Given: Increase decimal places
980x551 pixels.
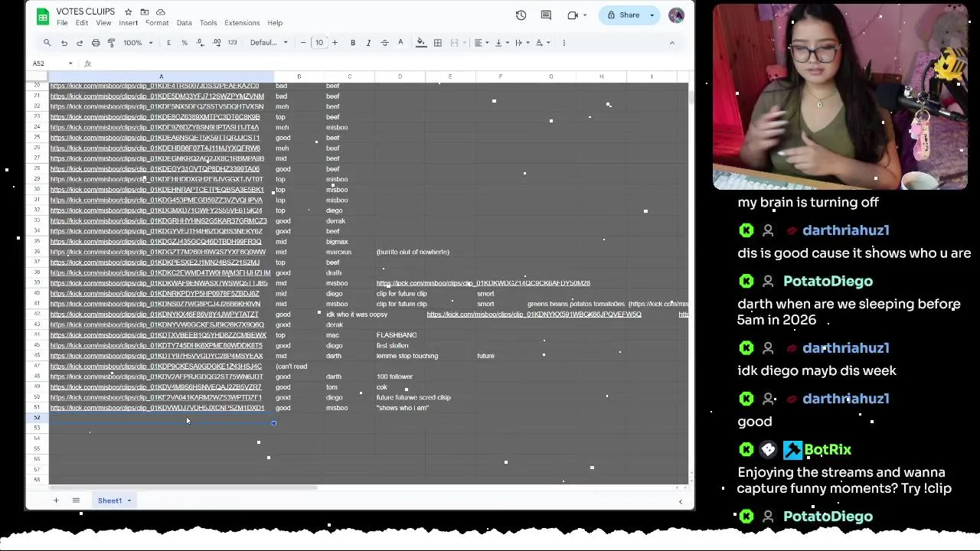Looking at the screenshot, I should point(217,43).
